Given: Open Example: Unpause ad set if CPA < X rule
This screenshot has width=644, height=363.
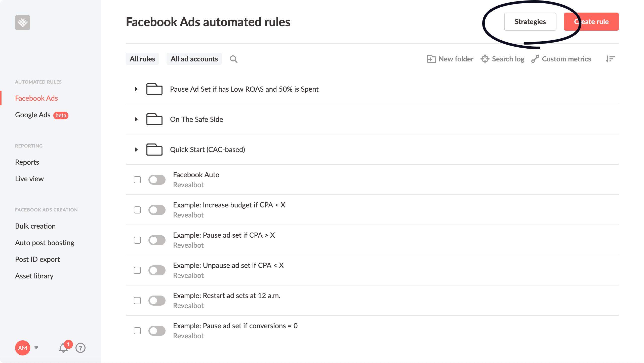Looking at the screenshot, I should click(x=228, y=265).
